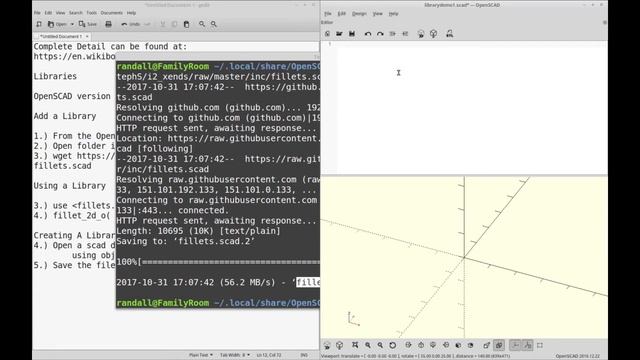Click Save icon in OpenSCAD editor toolbar
The height and width of the screenshot is (360, 640).
click(x=351, y=34)
